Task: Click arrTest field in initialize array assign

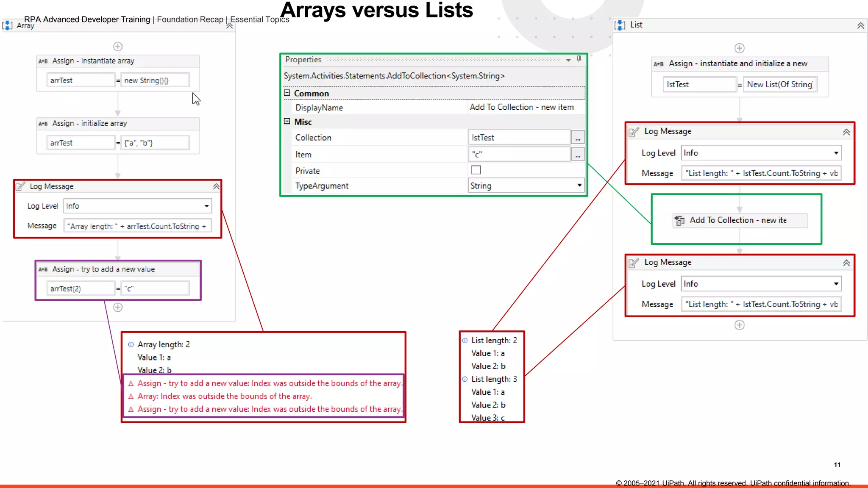Action: pyautogui.click(x=81, y=143)
